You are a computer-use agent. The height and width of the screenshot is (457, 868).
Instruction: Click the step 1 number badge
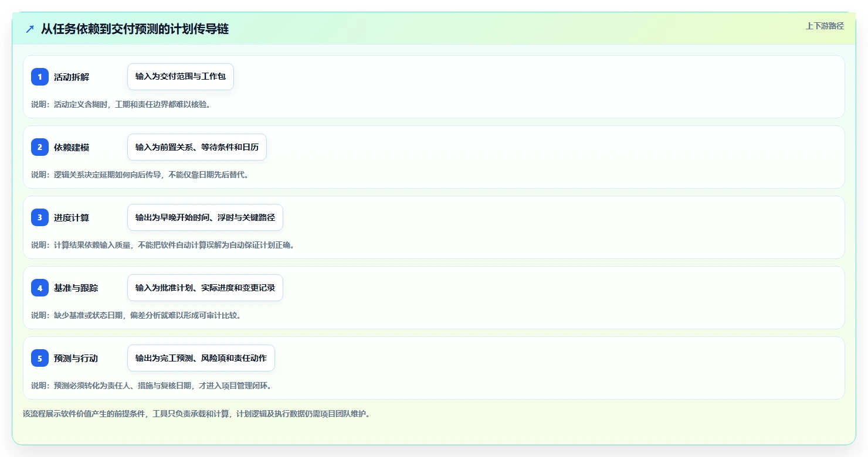40,77
